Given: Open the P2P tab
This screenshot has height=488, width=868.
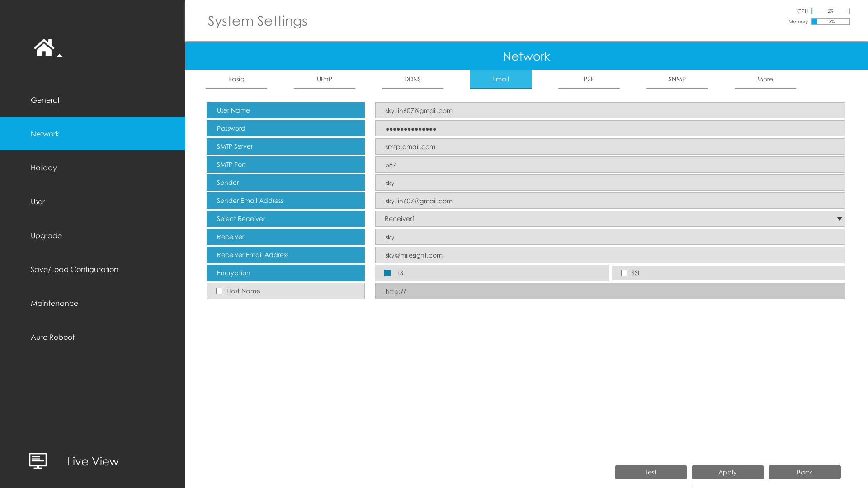Looking at the screenshot, I should click(x=589, y=79).
